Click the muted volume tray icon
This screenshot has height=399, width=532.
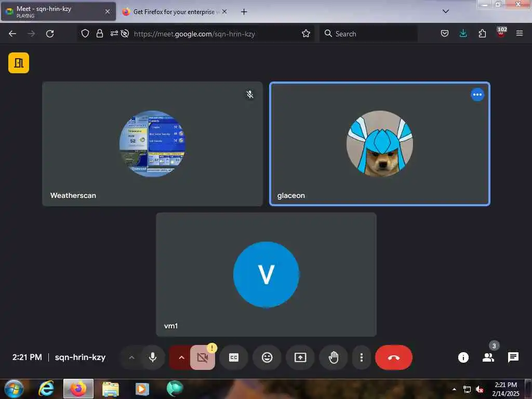pos(480,389)
